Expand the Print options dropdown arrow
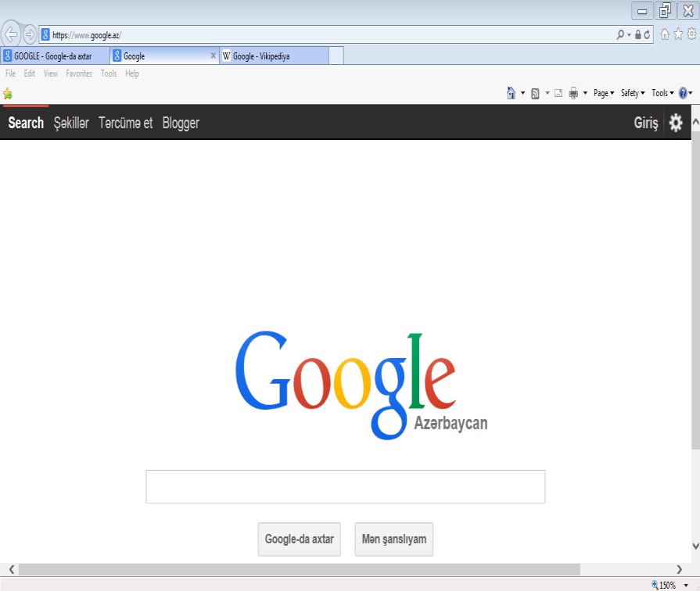 (585, 93)
